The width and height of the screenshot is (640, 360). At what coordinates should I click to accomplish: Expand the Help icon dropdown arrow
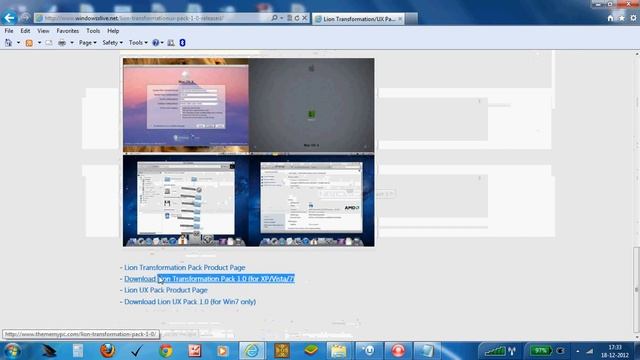[x=162, y=42]
